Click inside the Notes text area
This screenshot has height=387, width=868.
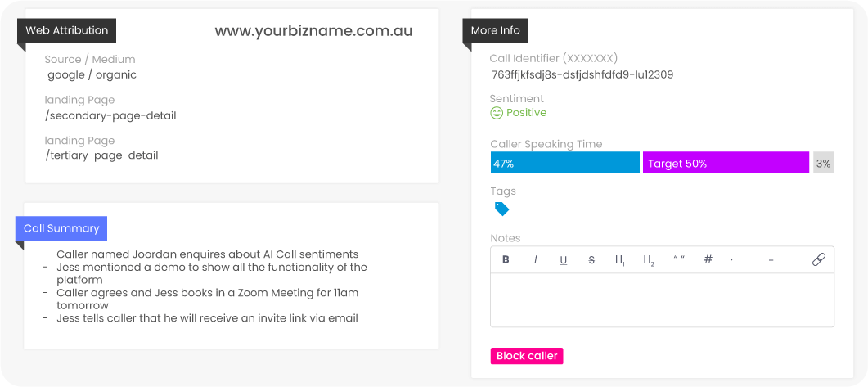[662, 299]
